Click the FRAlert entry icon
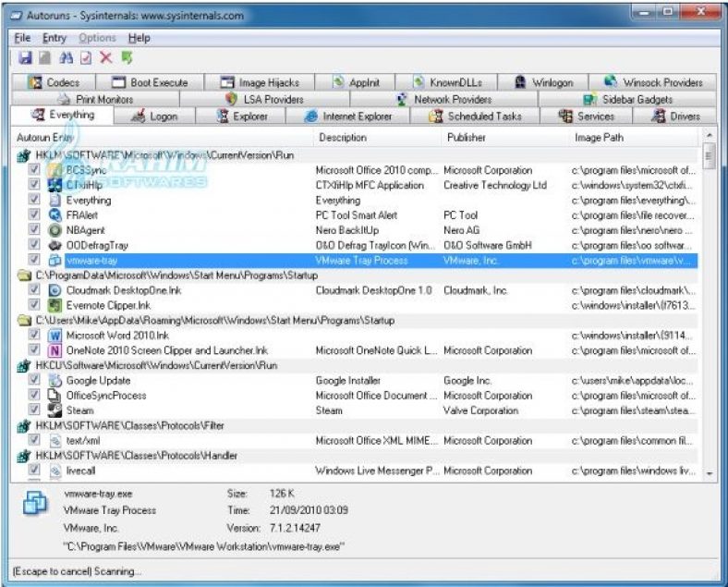The width and height of the screenshot is (728, 587). tap(55, 215)
